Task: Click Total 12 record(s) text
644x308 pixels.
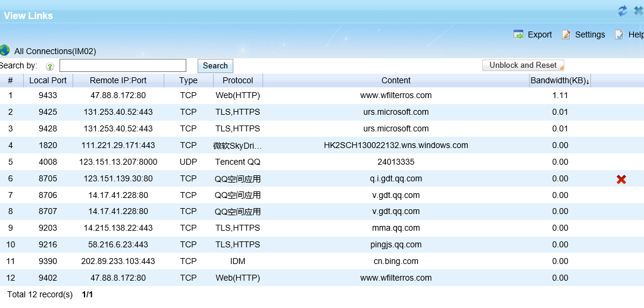Action: [40, 294]
